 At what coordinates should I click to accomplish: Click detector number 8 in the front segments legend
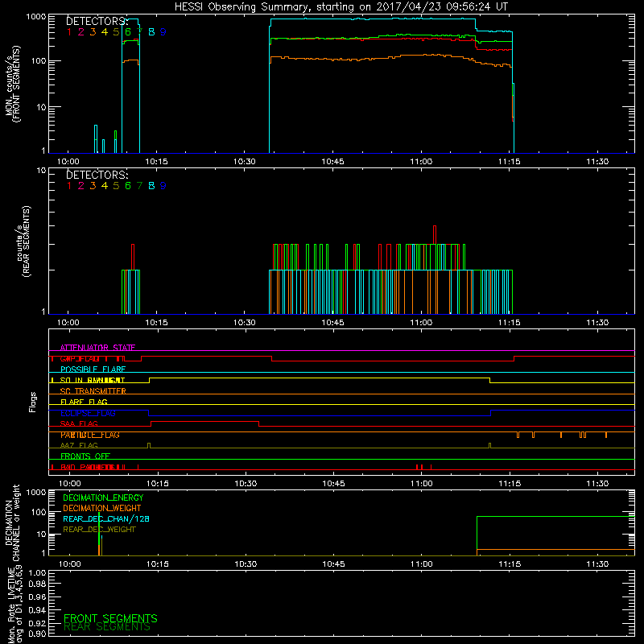pyautogui.click(x=151, y=31)
